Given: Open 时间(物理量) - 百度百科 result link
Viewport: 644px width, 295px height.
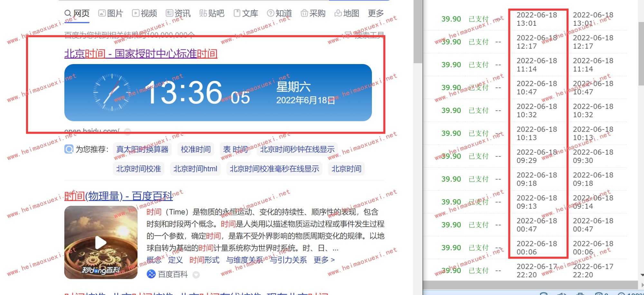Looking at the screenshot, I should tap(118, 196).
